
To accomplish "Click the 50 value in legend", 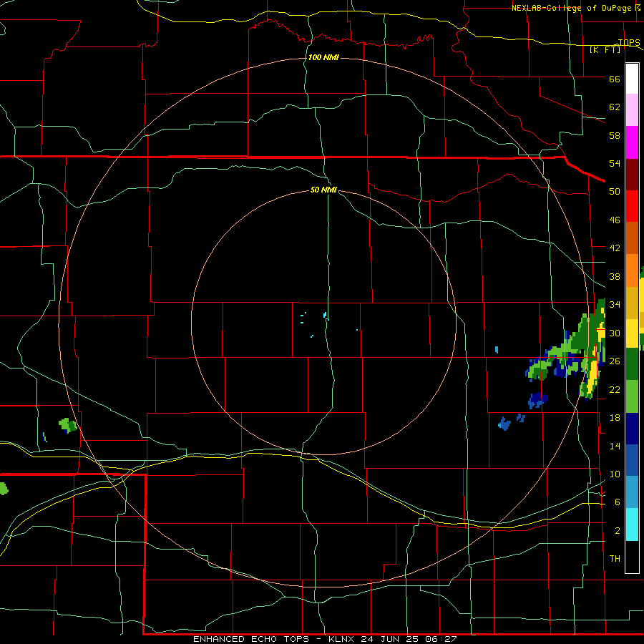I will tap(615, 192).
